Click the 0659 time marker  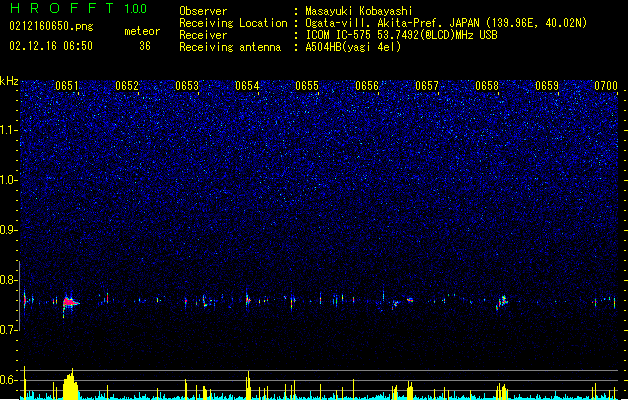click(547, 86)
